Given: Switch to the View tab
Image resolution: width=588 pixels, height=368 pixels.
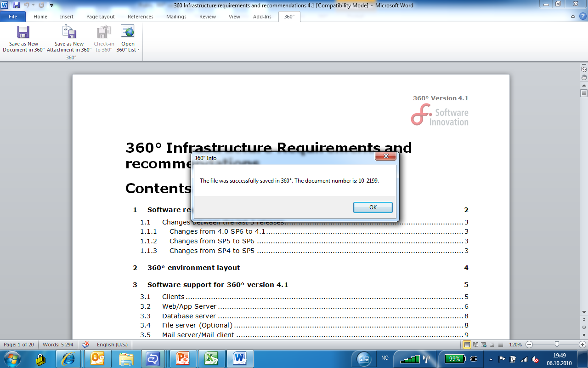Looking at the screenshot, I should 234,17.
